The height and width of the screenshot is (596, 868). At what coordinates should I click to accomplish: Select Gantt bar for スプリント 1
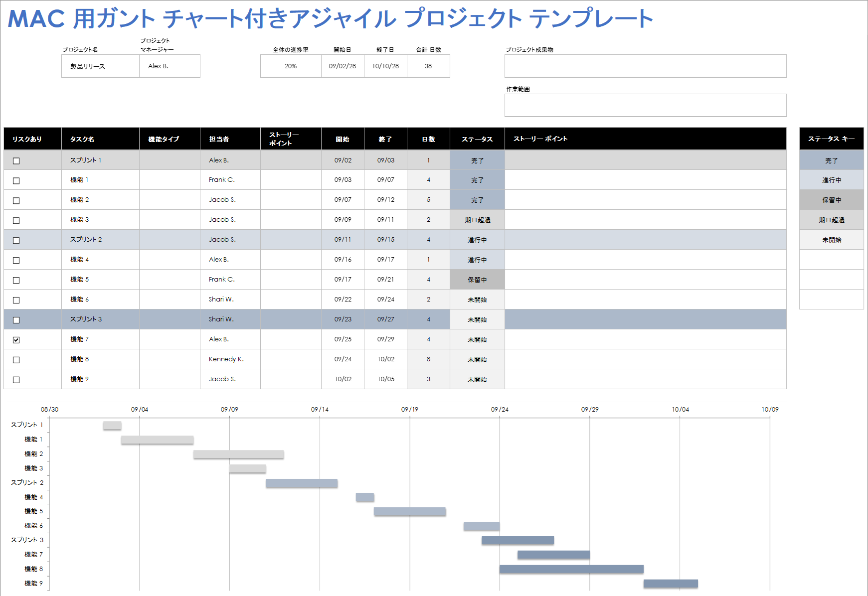tap(112, 425)
